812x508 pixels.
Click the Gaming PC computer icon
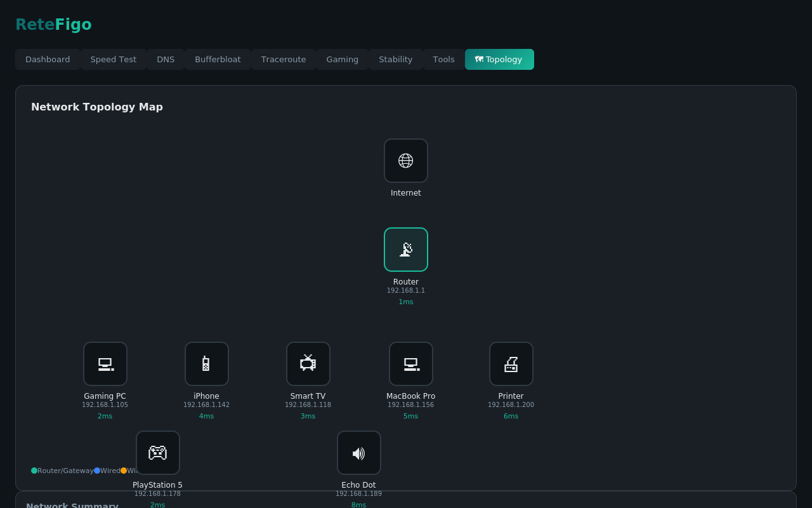105,363
